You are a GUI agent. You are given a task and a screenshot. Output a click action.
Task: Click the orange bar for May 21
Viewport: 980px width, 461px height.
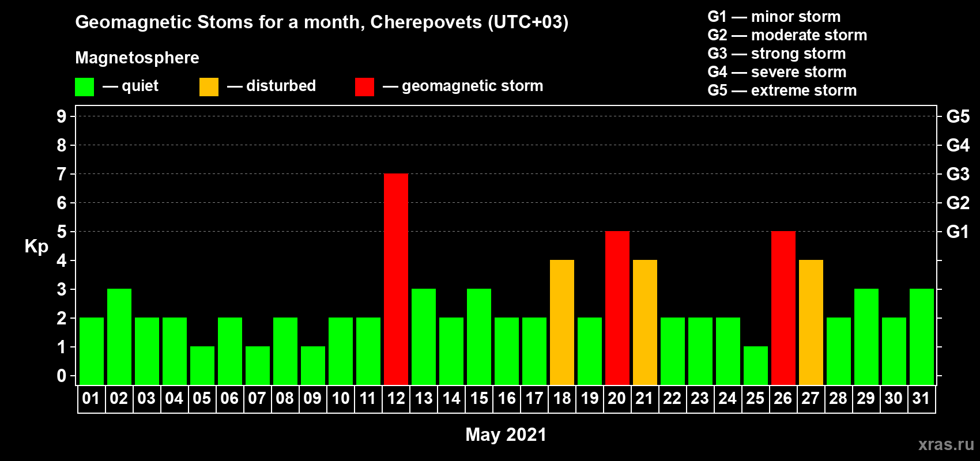coord(645,322)
